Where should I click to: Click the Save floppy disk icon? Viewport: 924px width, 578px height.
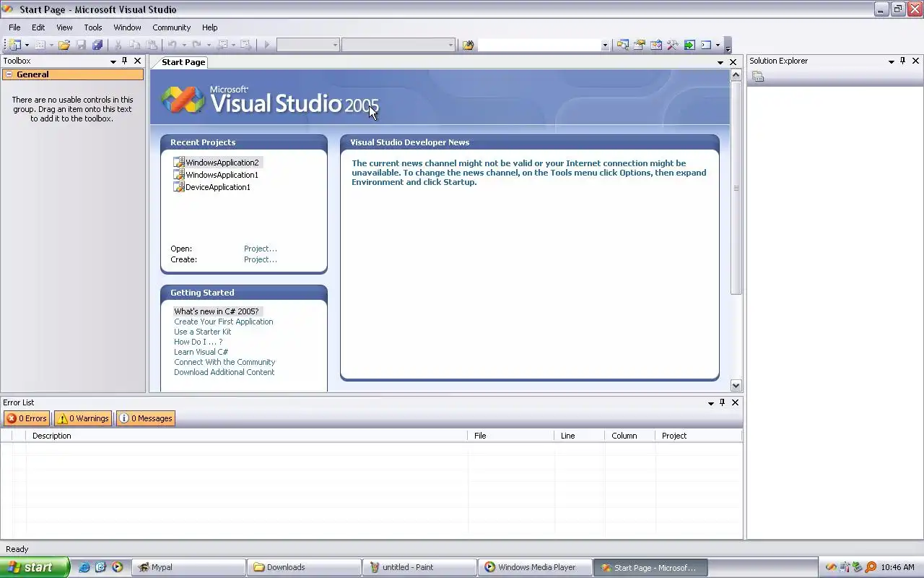81,45
